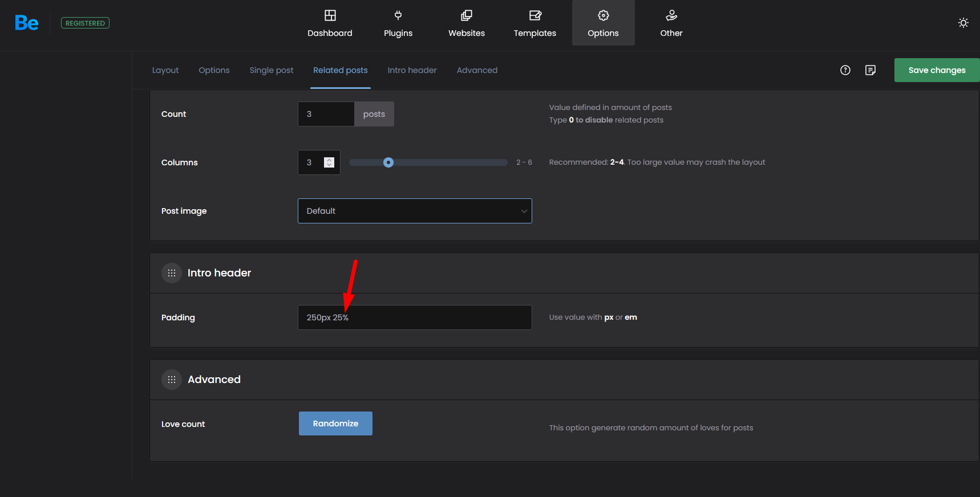Focus the Columns number input
Viewport: 980px width, 497px height.
(x=319, y=162)
